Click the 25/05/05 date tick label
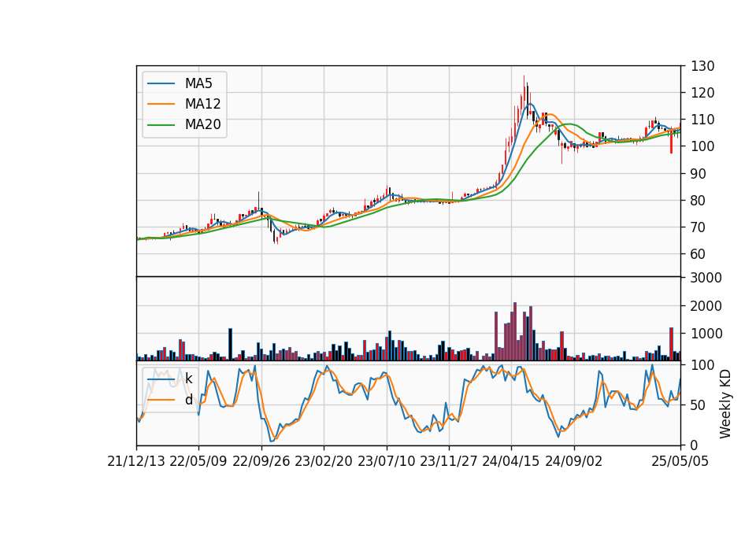 tap(680, 462)
